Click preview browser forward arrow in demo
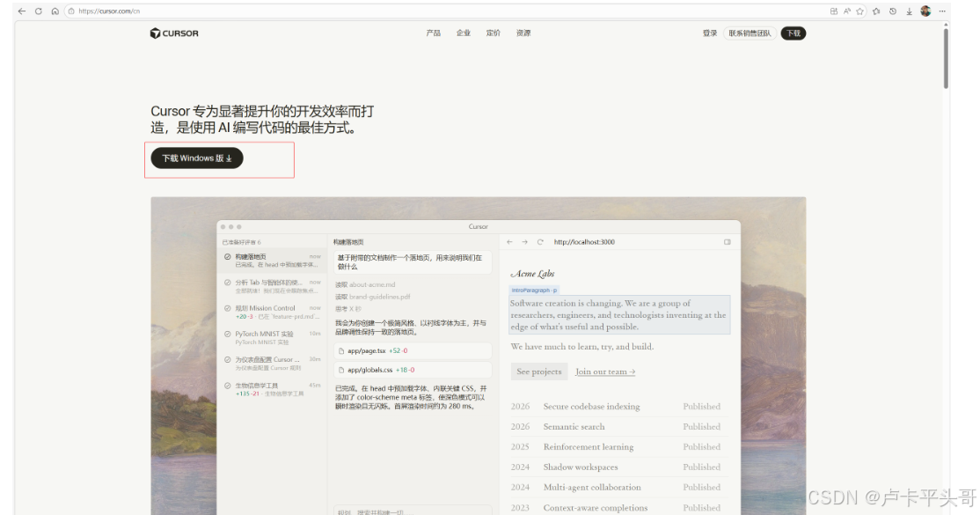 pos(524,242)
